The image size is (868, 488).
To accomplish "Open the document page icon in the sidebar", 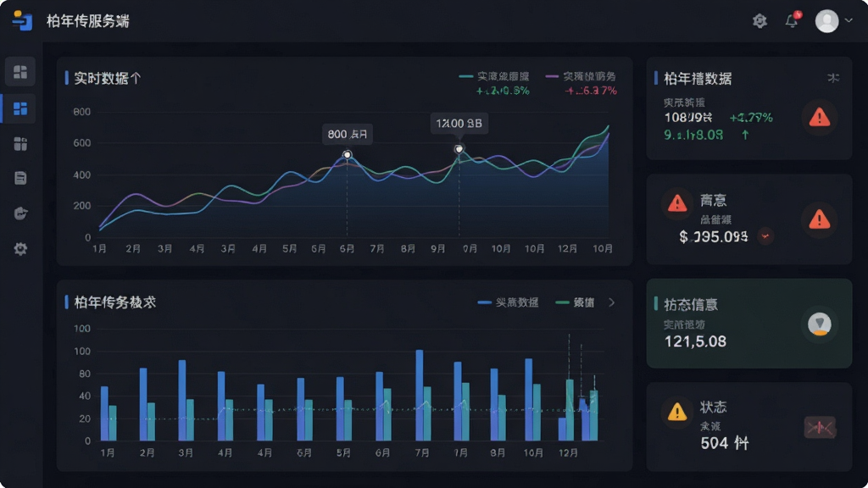I will tap(20, 178).
